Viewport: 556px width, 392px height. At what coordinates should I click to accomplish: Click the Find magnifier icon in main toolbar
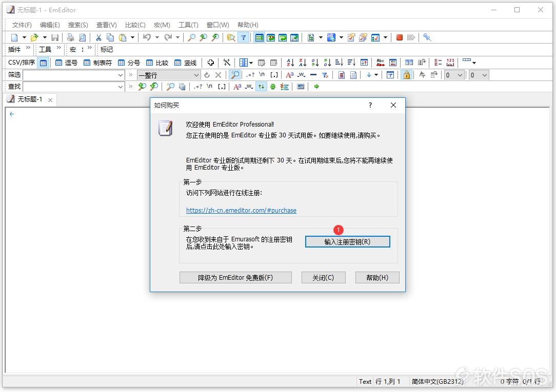(x=191, y=37)
